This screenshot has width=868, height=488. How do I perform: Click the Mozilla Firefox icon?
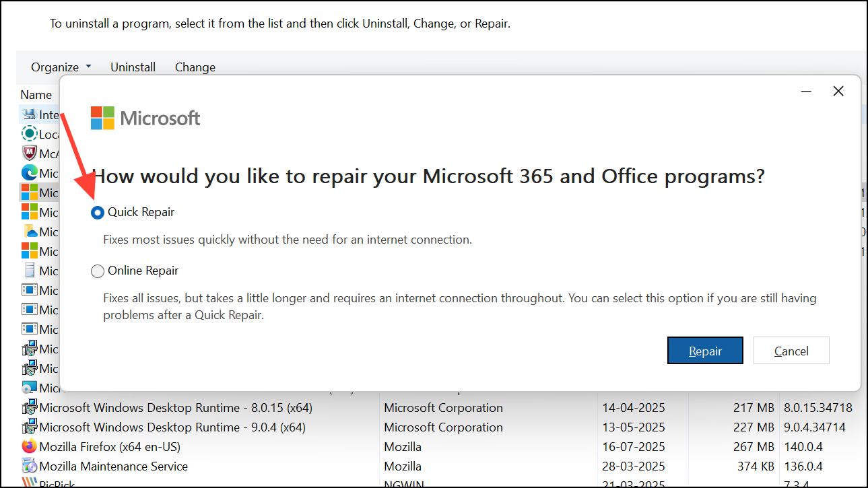click(x=29, y=447)
